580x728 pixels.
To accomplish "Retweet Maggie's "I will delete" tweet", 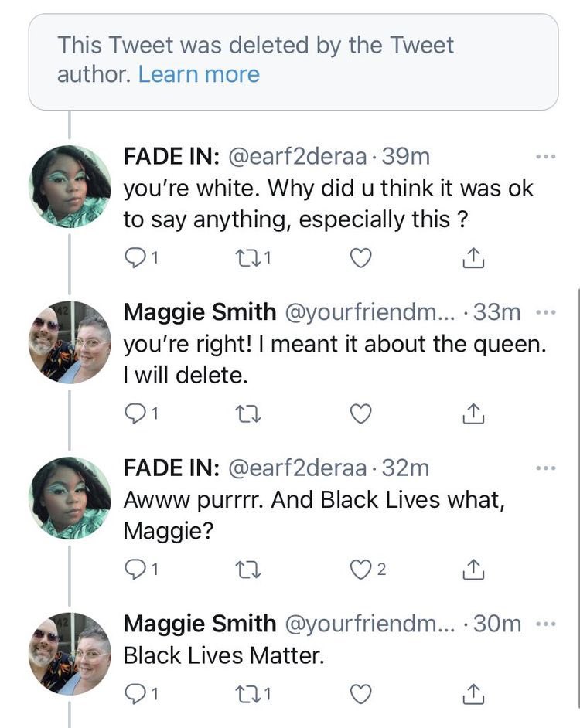I will pos(248,415).
